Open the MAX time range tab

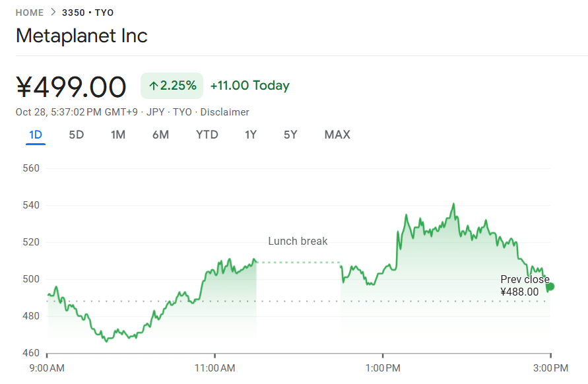337,135
